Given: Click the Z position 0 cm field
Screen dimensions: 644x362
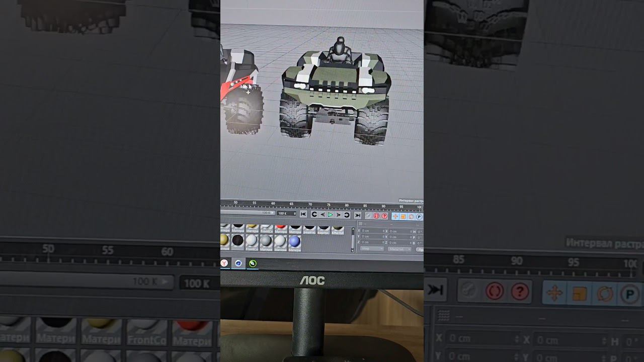Looking at the screenshot, I should coord(372,242).
